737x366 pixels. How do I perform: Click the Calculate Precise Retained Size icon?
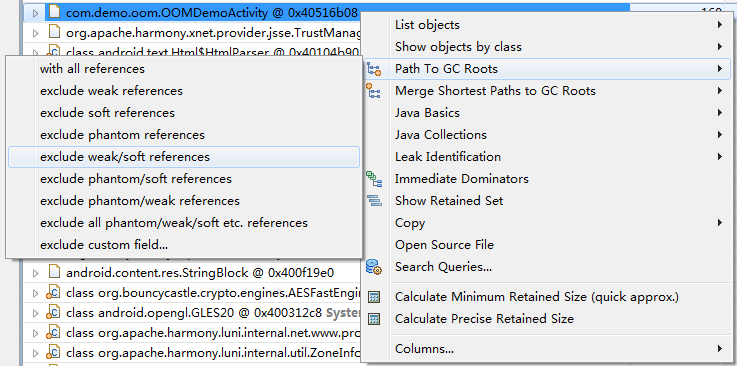374,319
